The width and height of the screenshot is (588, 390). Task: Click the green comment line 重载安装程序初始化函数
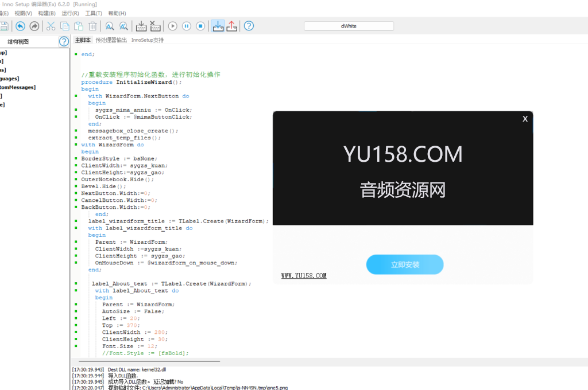pyautogui.click(x=151, y=75)
